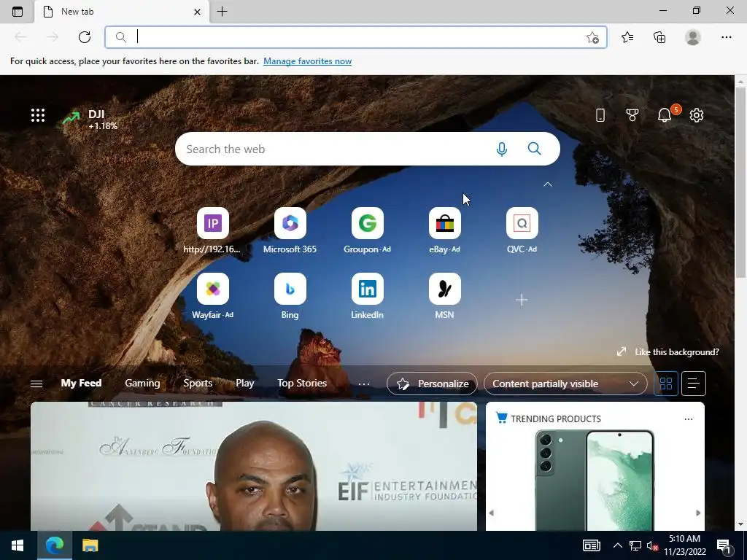Screen dimensions: 747x560
Task: Open the Groupon quick link tile
Action: (368, 230)
